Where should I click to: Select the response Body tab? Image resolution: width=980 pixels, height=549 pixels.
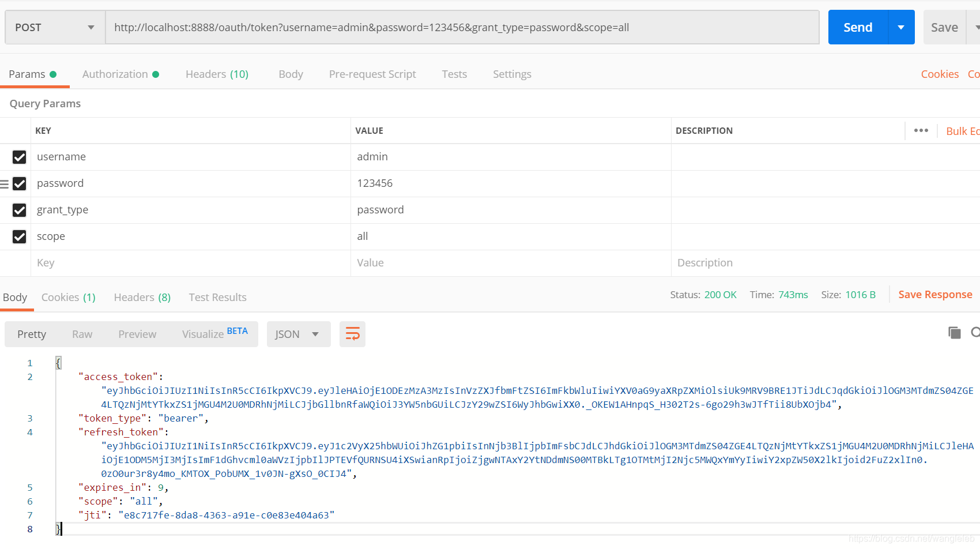tap(15, 297)
